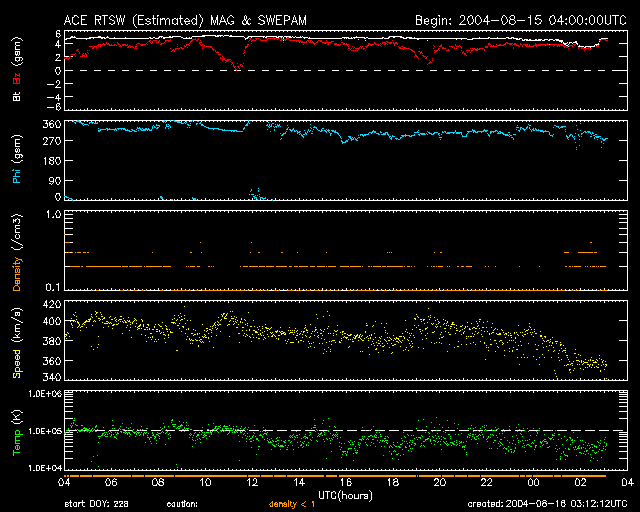This screenshot has width=640, height=512.
Task: Click the white Bt axis label
Action: pyautogui.click(x=16, y=97)
